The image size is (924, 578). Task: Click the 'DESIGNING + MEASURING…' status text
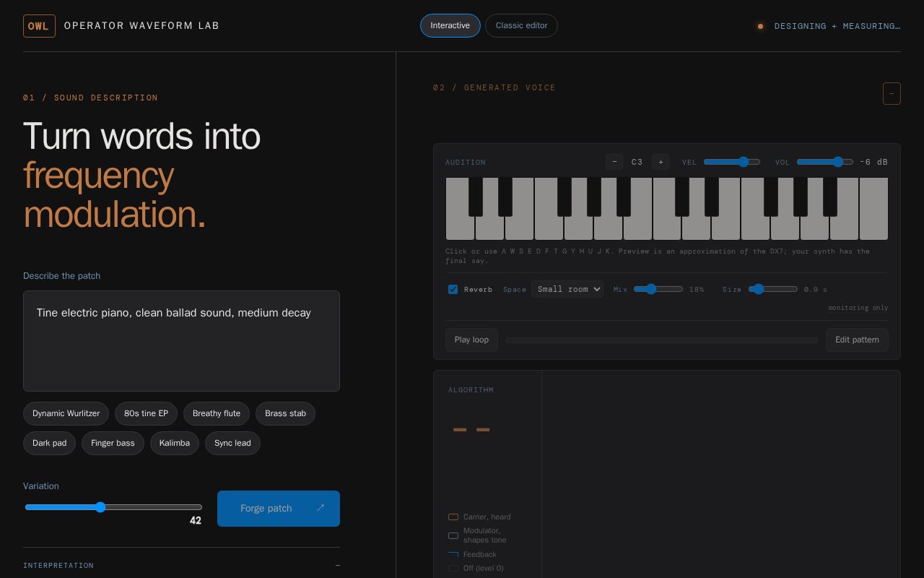837,26
